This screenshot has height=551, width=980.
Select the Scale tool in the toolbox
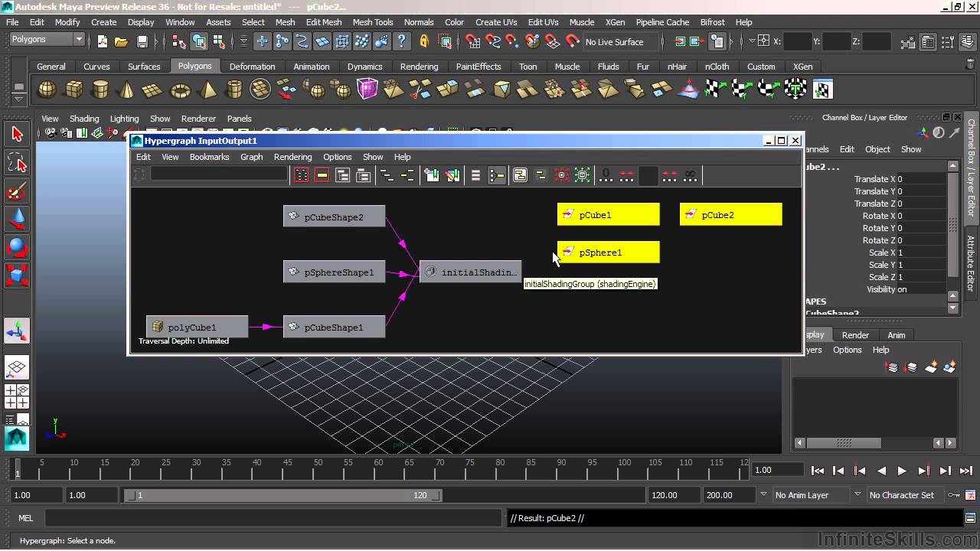(17, 275)
